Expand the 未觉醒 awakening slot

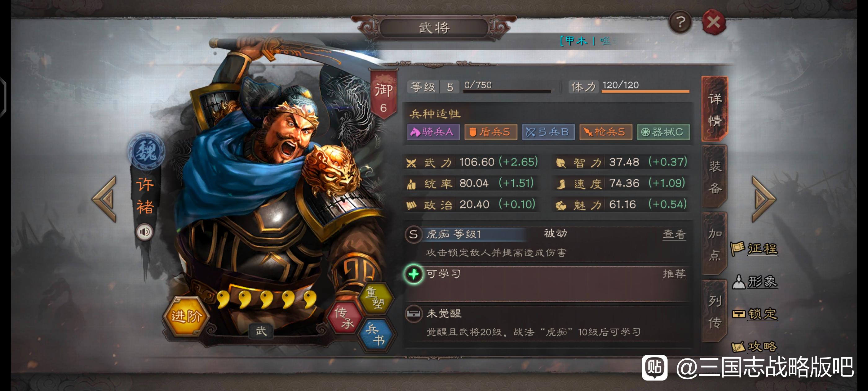(x=547, y=322)
